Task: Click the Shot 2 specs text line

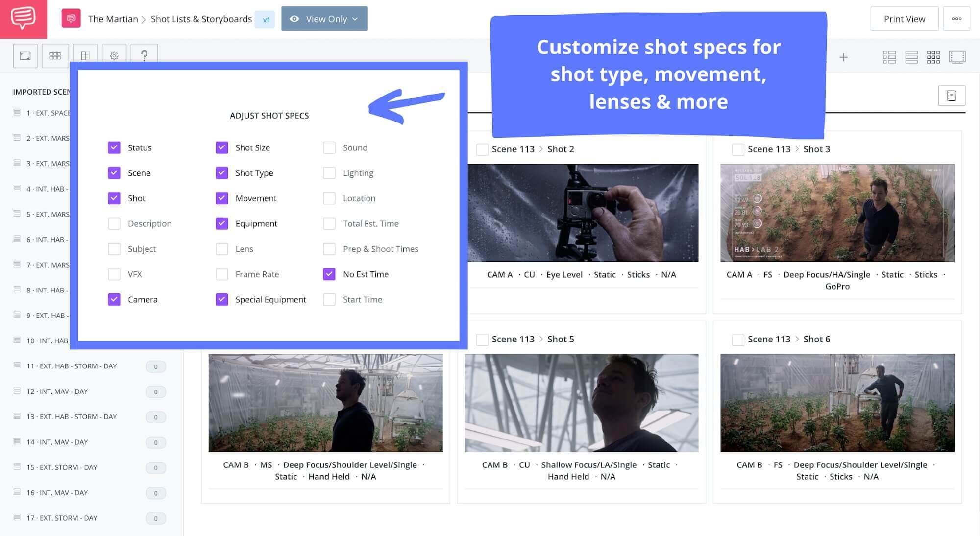Action: click(581, 275)
